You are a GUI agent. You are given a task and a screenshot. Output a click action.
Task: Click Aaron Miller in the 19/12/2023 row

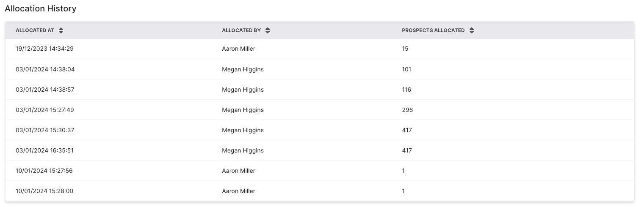point(238,49)
